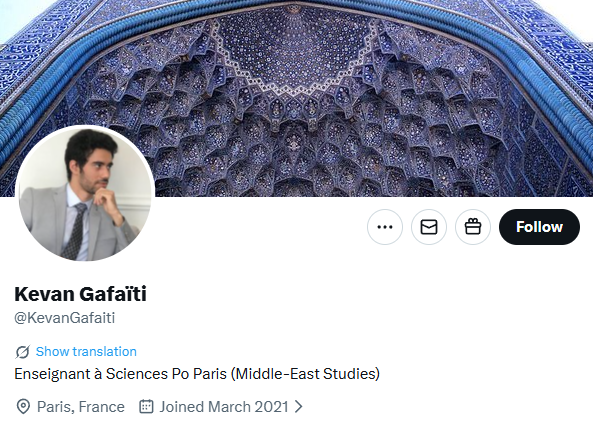
Task: Open the three-dot more options menu
Action: (x=385, y=227)
